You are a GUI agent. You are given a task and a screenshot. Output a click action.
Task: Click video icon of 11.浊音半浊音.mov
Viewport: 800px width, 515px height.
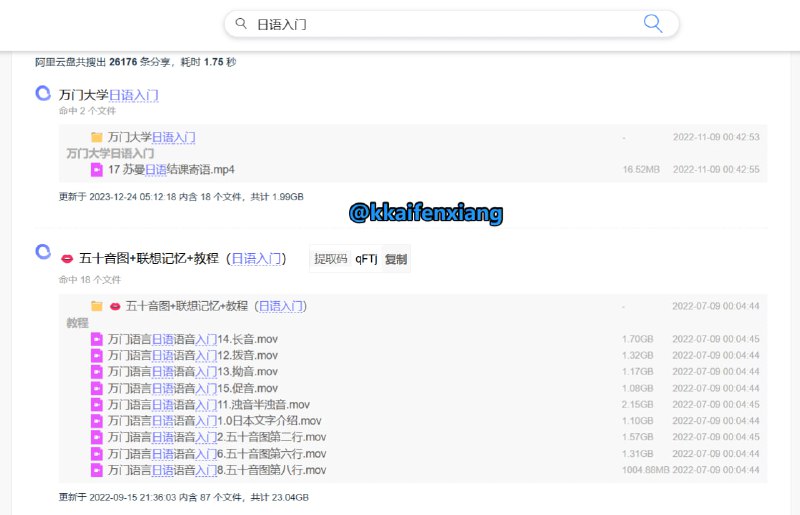[x=97, y=404]
